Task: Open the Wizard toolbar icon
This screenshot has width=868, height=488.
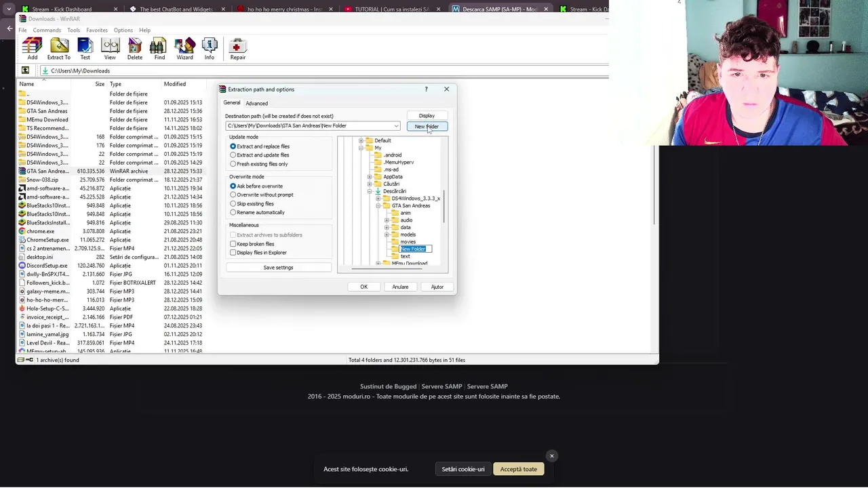Action: pos(184,46)
